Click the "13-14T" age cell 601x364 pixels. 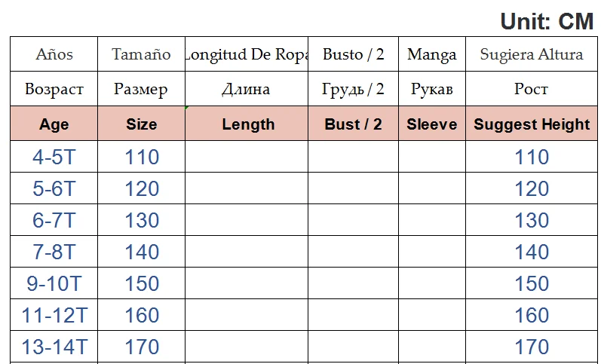click(54, 347)
